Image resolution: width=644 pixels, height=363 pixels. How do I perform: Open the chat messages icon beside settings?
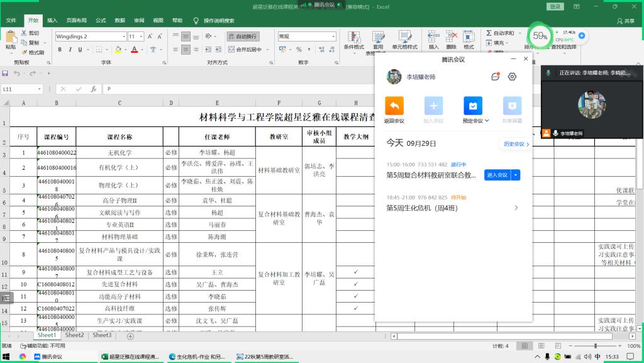click(496, 77)
